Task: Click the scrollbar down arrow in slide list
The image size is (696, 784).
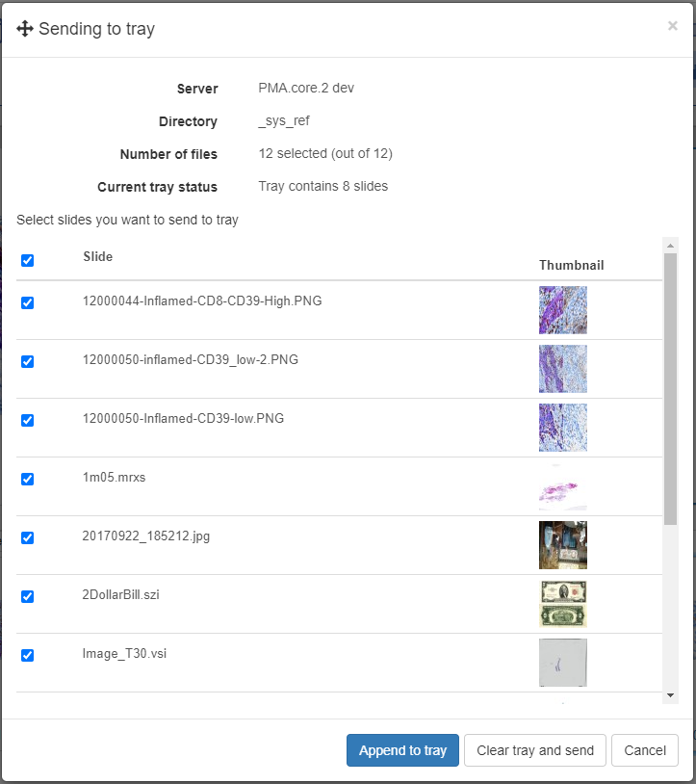Action: pos(670,694)
